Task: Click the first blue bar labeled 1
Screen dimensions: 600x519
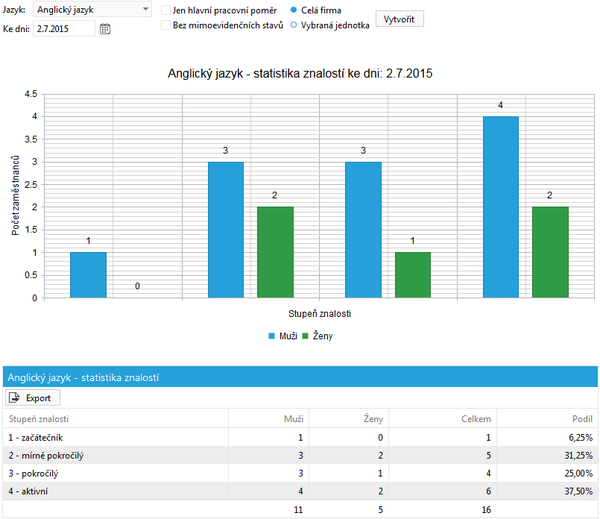Action: point(88,275)
